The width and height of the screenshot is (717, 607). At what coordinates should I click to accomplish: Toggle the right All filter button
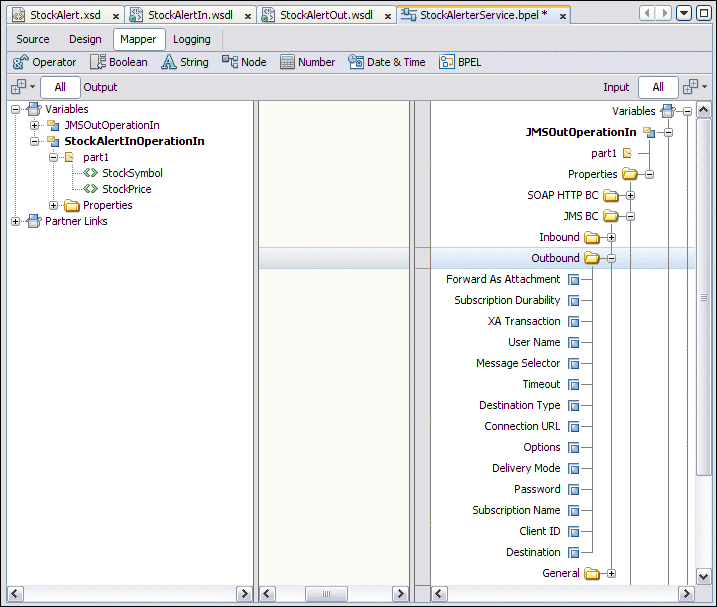coord(658,87)
